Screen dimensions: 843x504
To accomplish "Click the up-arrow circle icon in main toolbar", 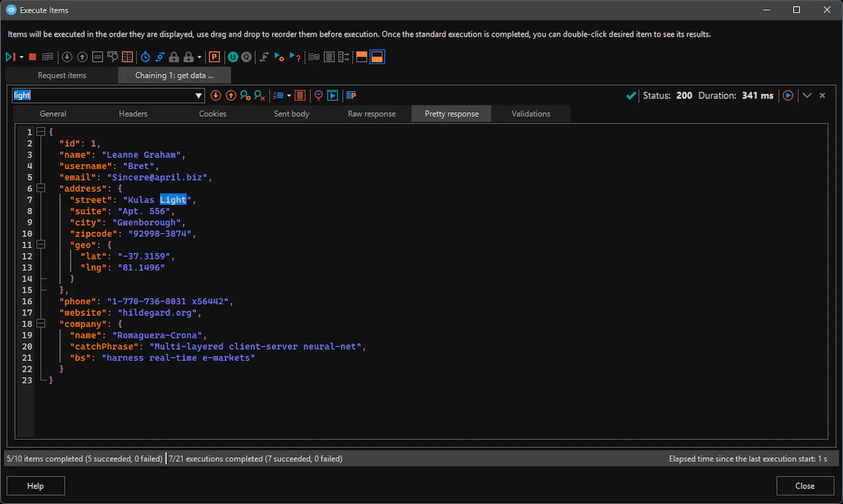I will coord(82,57).
